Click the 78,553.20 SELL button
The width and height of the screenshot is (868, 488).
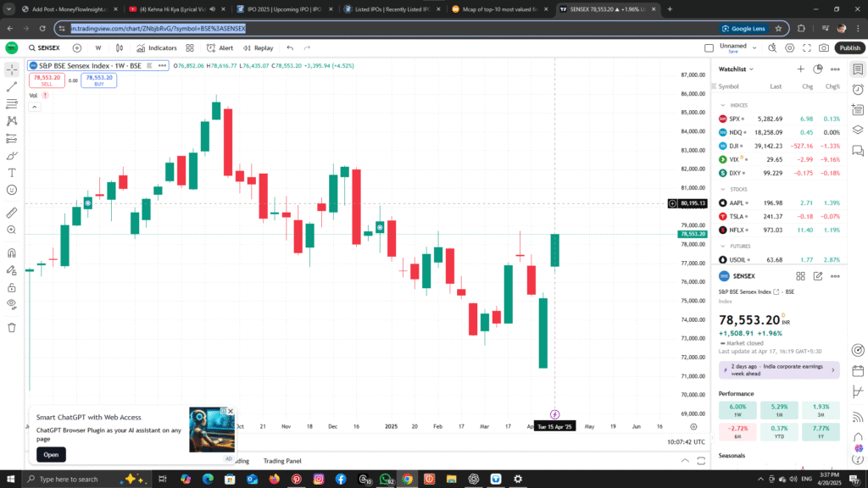point(47,80)
